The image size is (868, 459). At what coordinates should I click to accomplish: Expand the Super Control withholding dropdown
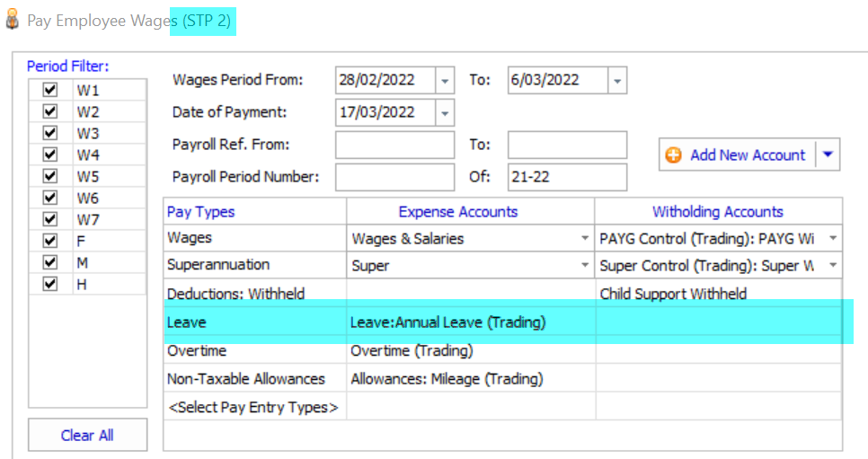833,265
